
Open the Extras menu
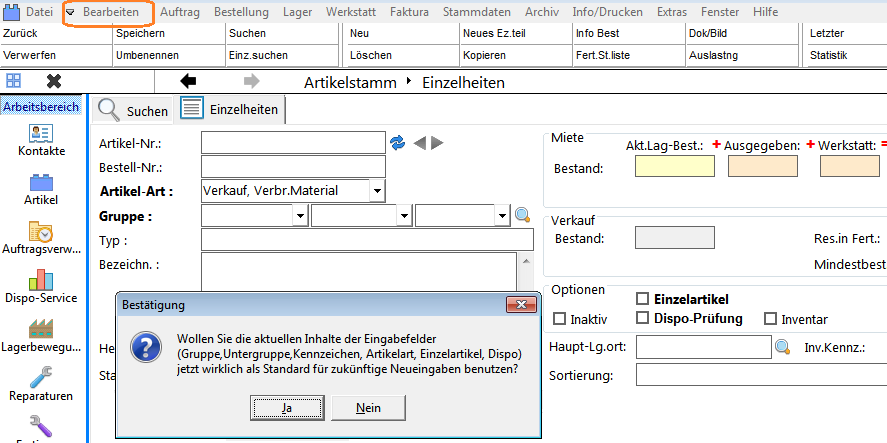pyautogui.click(x=672, y=12)
